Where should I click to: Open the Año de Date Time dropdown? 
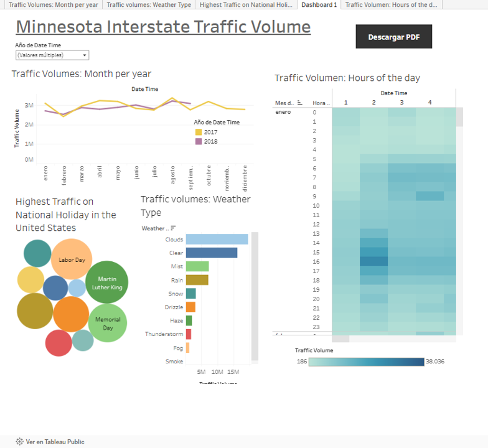tap(52, 55)
